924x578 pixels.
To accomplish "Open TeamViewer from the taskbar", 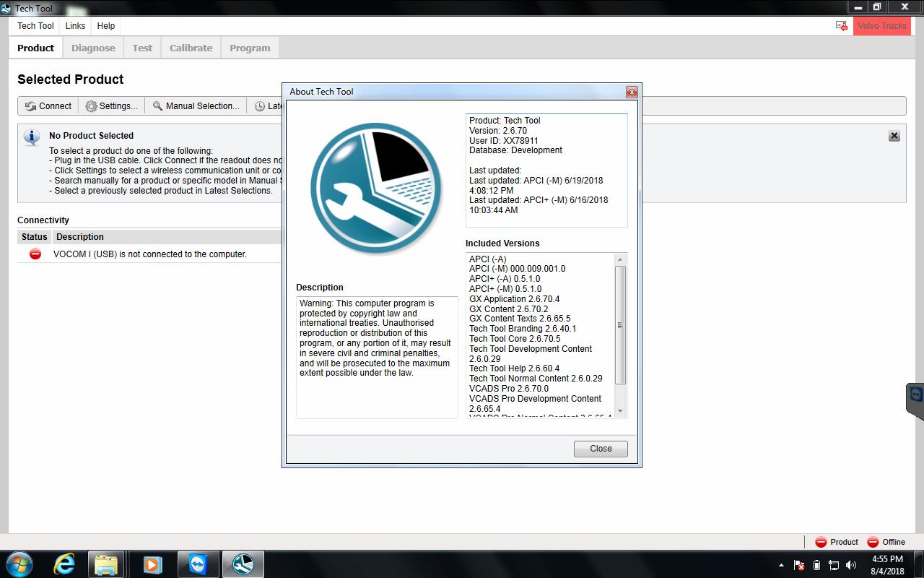I will (x=198, y=564).
